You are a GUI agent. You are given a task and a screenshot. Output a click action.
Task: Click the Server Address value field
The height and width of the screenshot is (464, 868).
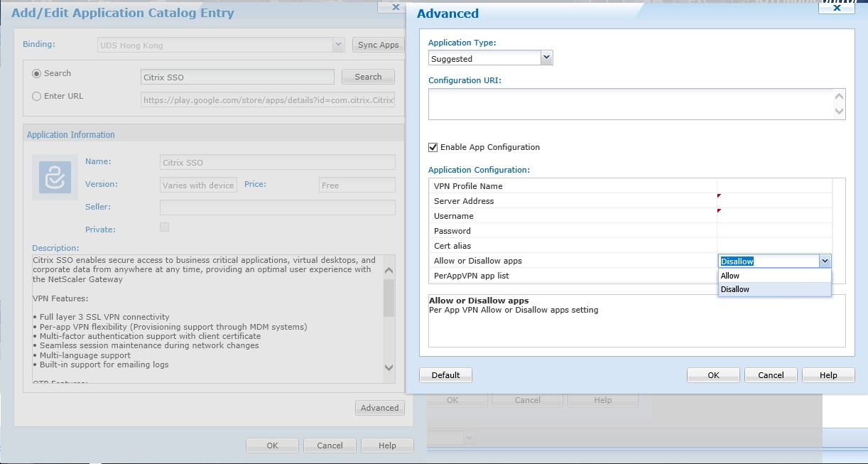tap(774, 201)
